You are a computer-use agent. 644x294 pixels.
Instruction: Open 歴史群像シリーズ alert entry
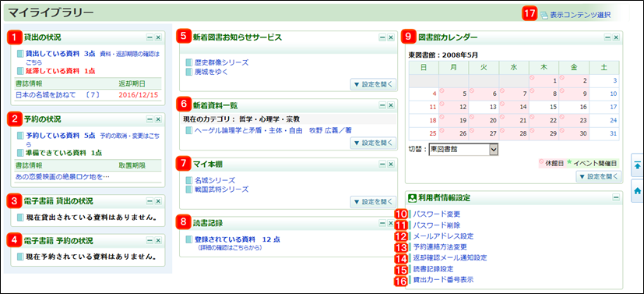(x=222, y=62)
